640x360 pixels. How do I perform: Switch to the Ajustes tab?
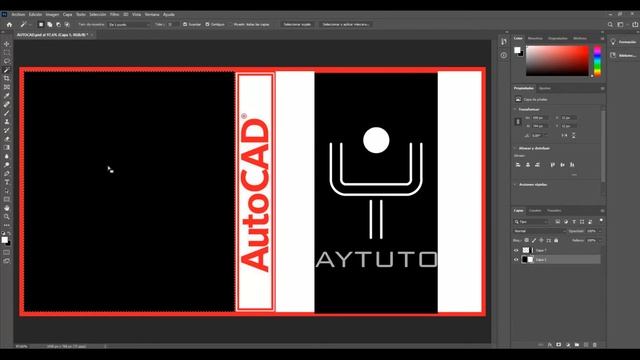coord(544,88)
